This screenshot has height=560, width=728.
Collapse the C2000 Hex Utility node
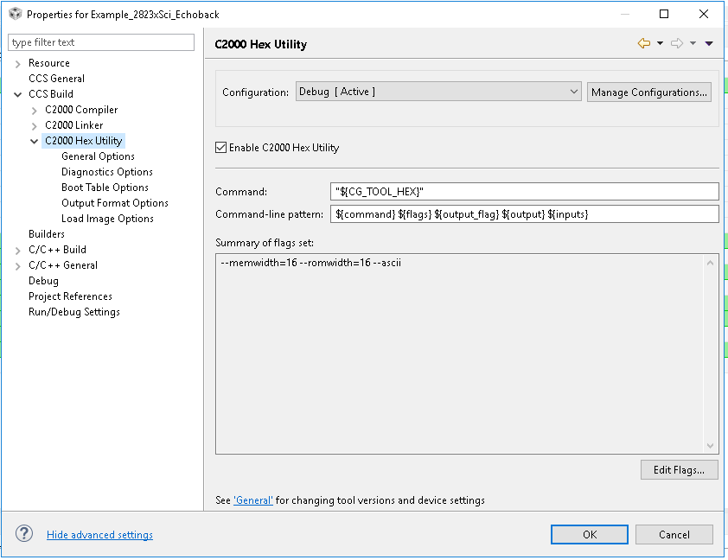(x=34, y=142)
